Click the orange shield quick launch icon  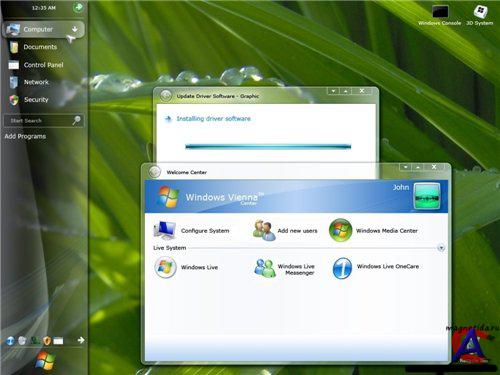click(47, 340)
